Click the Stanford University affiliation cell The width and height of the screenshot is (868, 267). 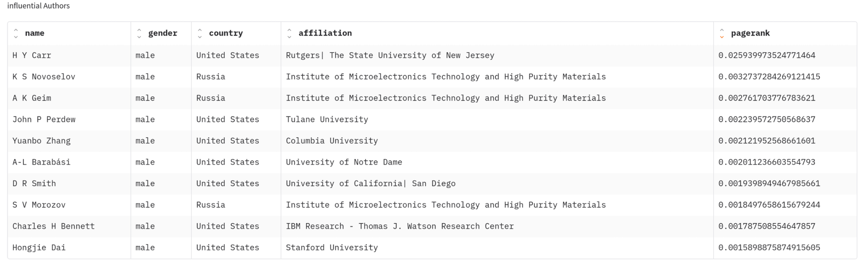tap(332, 248)
